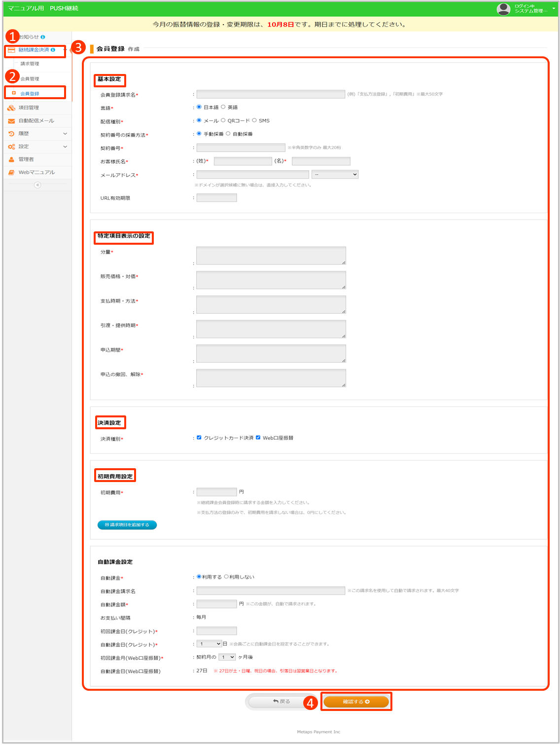
Task: Open the Webマニュアル book icon
Action: tap(11, 172)
